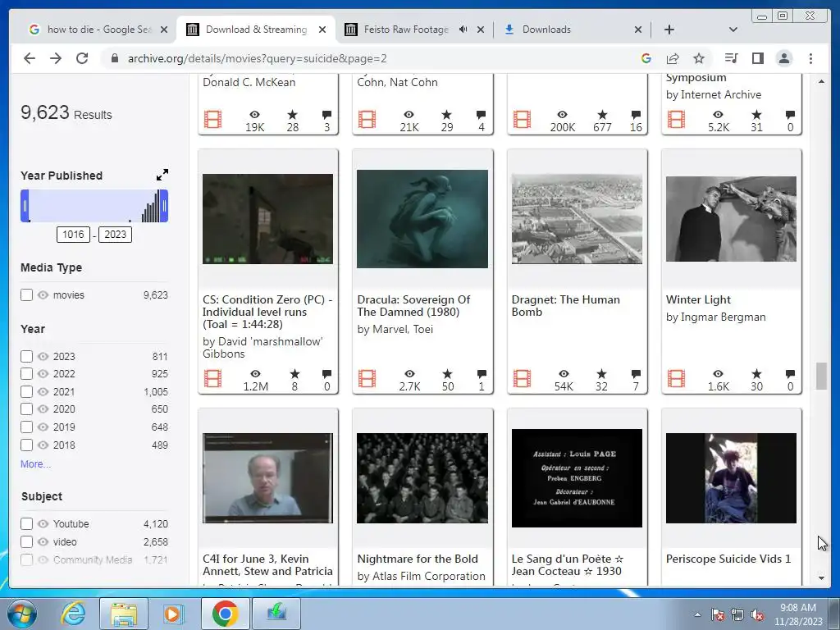
Task: Open Google icon in address bar
Action: click(646, 58)
